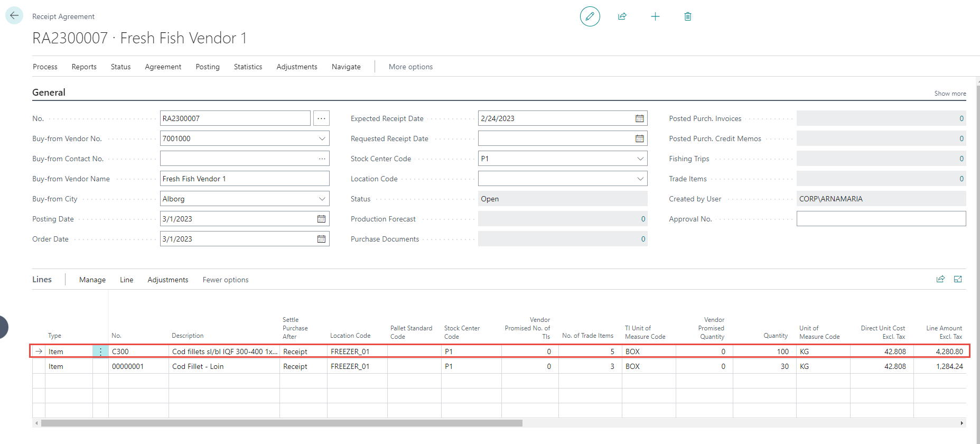Click the Lines section share icon

pyautogui.click(x=940, y=279)
